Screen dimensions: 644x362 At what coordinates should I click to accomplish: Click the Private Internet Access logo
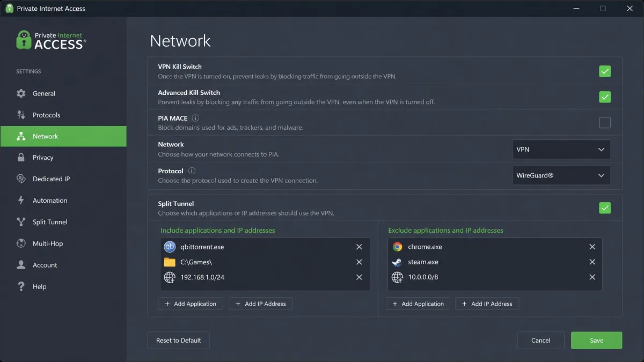[51, 40]
